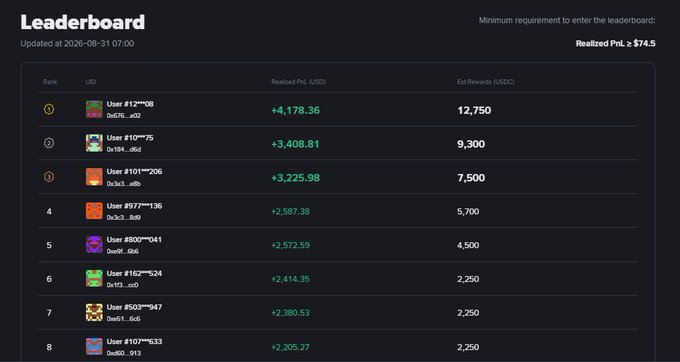Select user name User #10***75
This screenshot has height=362, width=680.
130,138
